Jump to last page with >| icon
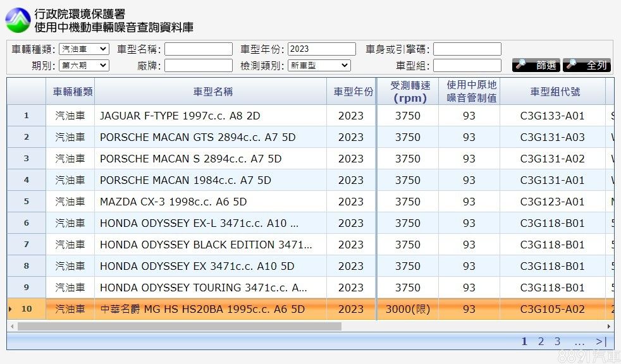The image size is (621, 364). pyautogui.click(x=601, y=342)
